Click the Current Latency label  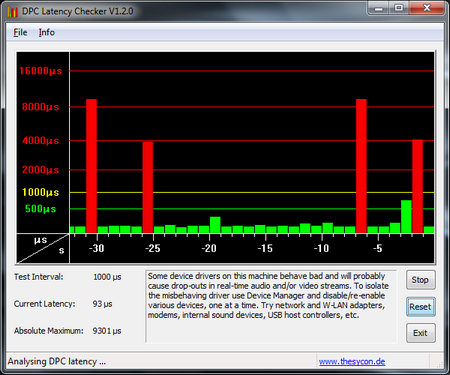click(45, 304)
